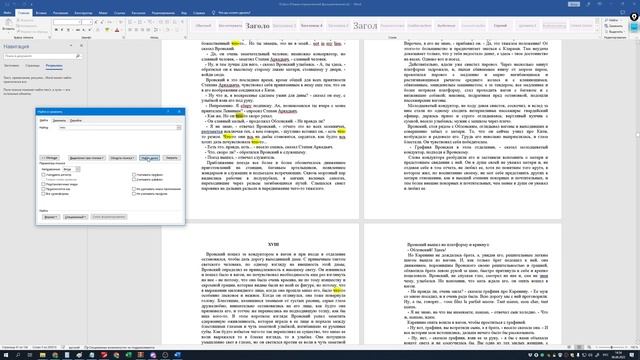This screenshot has height=360, width=640.
Task: Click the Найти далее button
Action: point(149,158)
